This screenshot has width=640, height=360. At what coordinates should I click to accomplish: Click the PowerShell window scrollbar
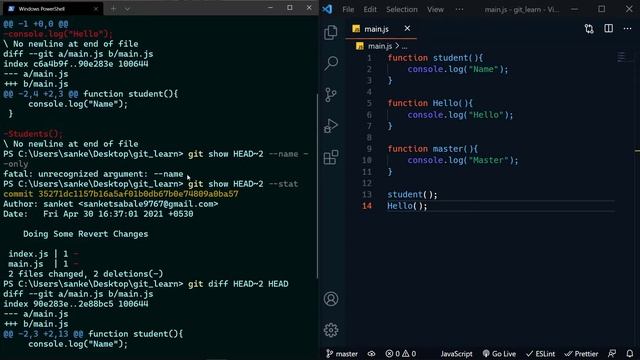[317, 186]
